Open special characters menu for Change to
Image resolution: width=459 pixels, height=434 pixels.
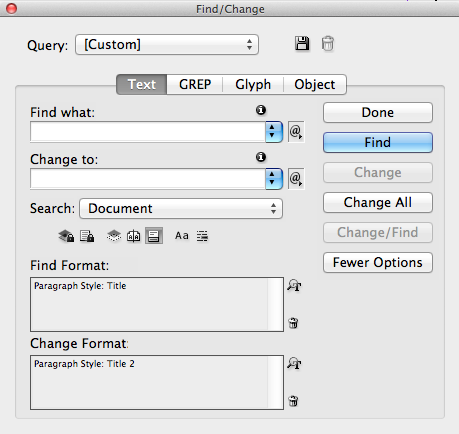[x=296, y=179]
